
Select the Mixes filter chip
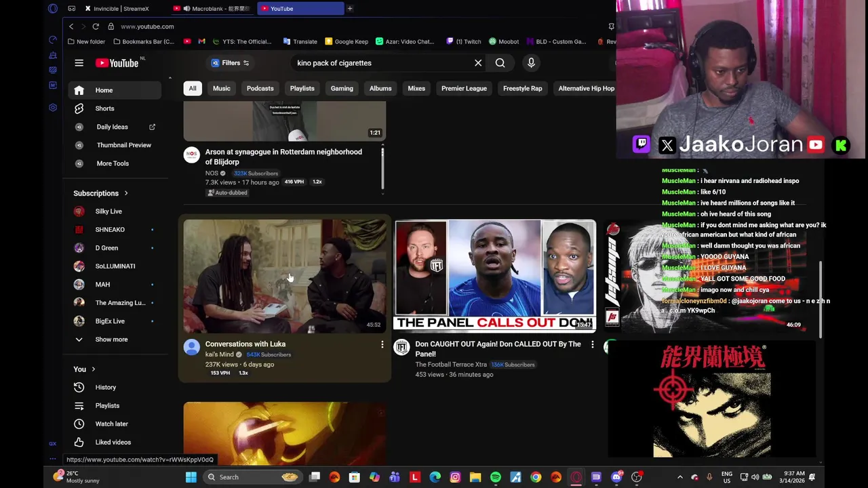416,88
